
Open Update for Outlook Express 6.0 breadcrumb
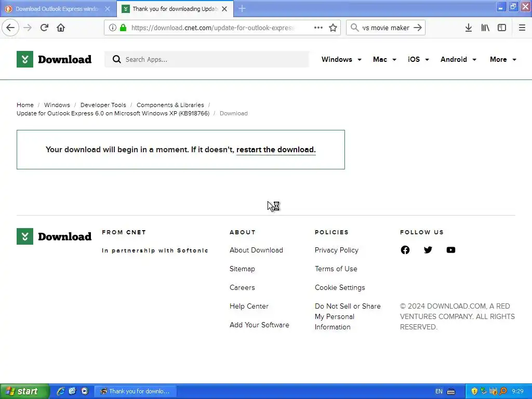tap(113, 113)
